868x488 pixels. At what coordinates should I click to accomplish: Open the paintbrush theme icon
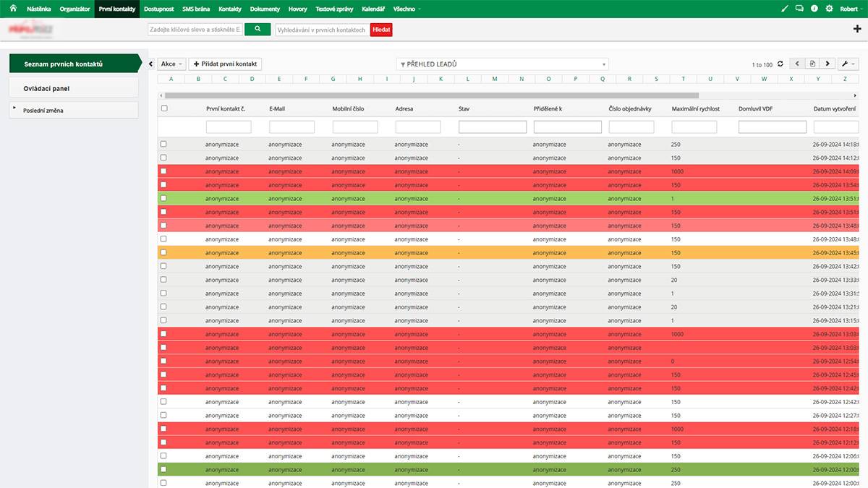click(x=786, y=9)
